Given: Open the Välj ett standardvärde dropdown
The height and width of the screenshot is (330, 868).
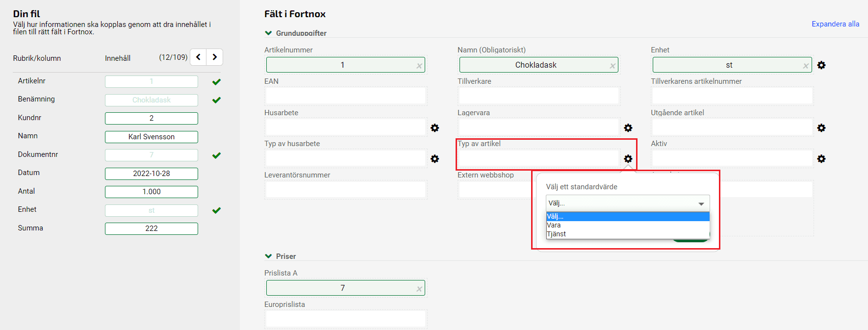Looking at the screenshot, I should (x=628, y=203).
